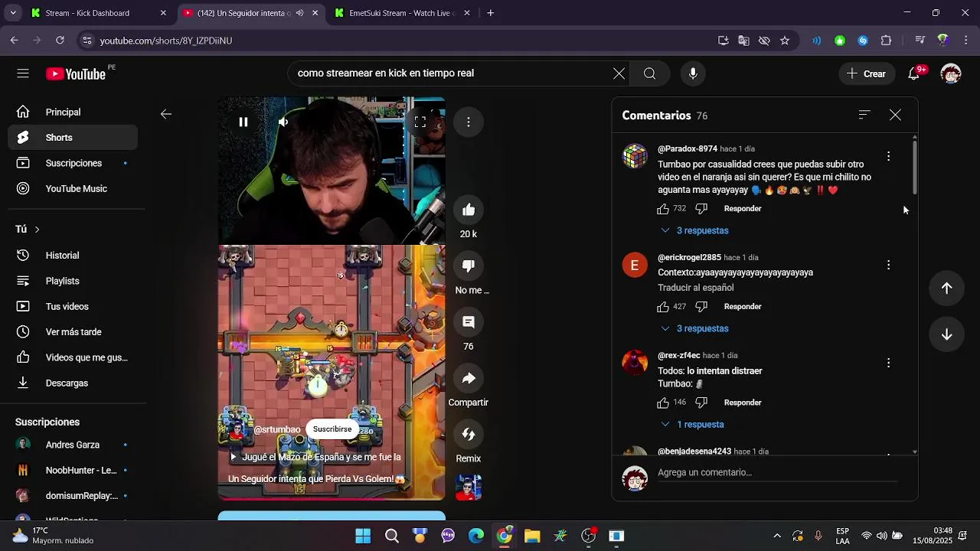The width and height of the screenshot is (980, 551).
Task: Select Shorts in the sidebar
Action: coord(73,138)
